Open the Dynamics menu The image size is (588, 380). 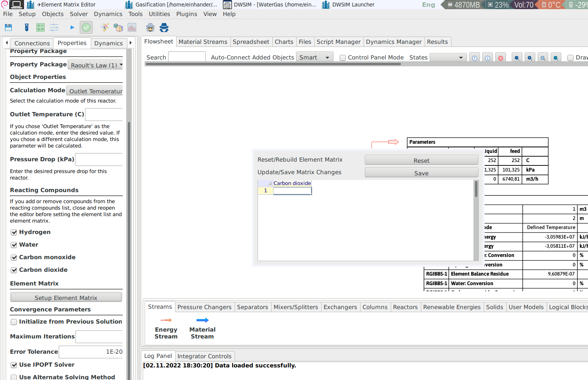108,14
